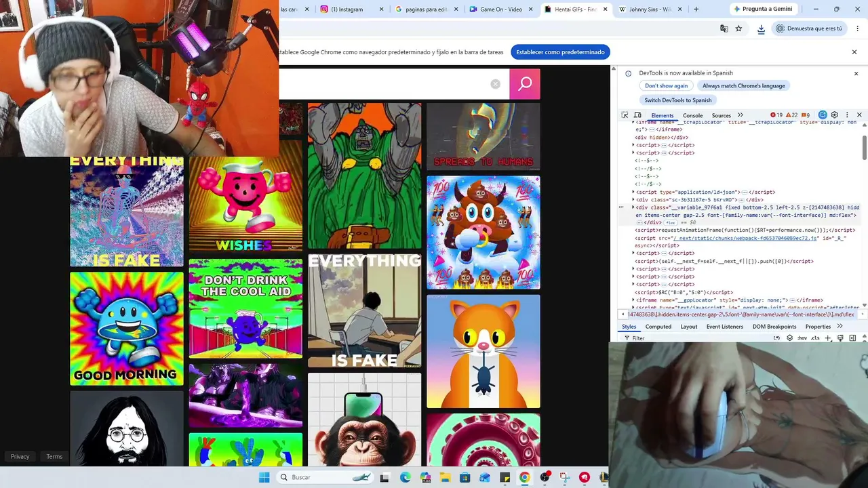Show more DevTools panels chevron
868x488 pixels.
(741, 115)
